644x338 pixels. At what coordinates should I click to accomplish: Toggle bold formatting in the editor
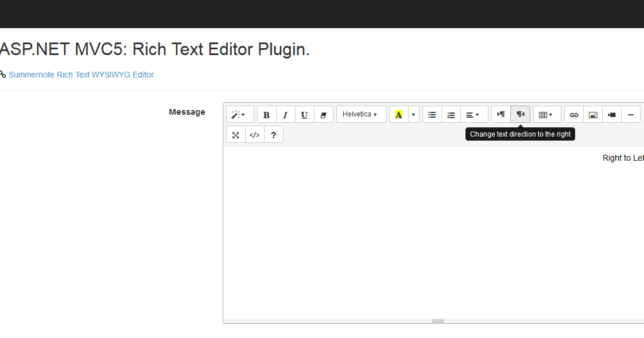click(266, 114)
